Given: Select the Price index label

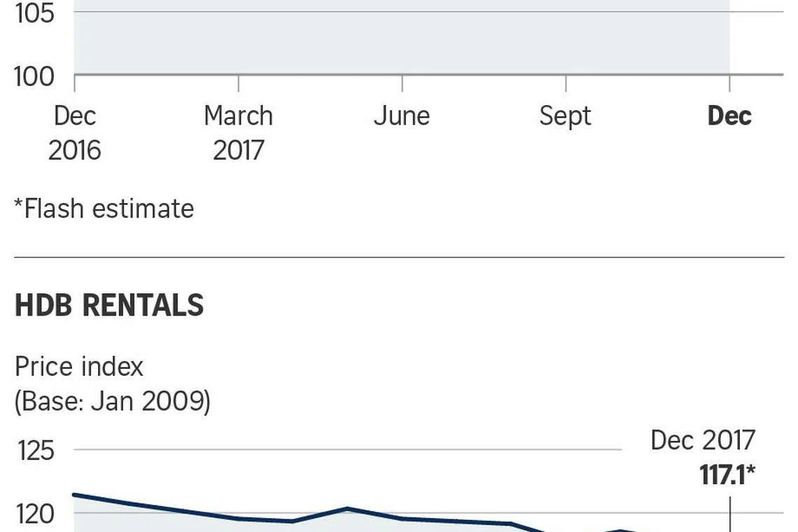Looking at the screenshot, I should click(78, 367).
